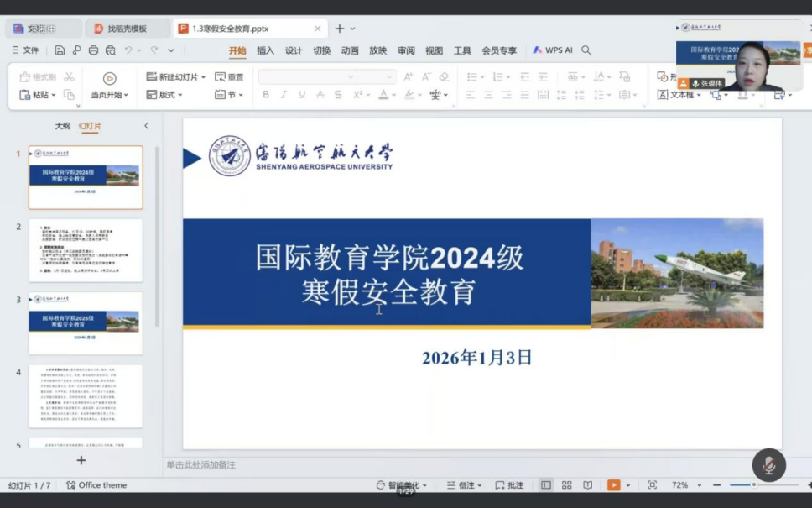Select slide 3 thumbnail in the slide panel
The height and width of the screenshot is (508, 812).
pyautogui.click(x=86, y=322)
